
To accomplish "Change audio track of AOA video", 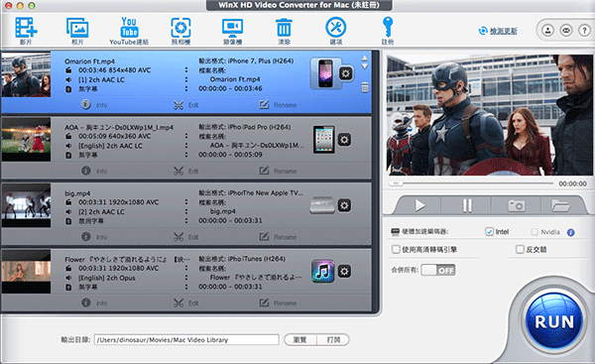I will [186, 146].
